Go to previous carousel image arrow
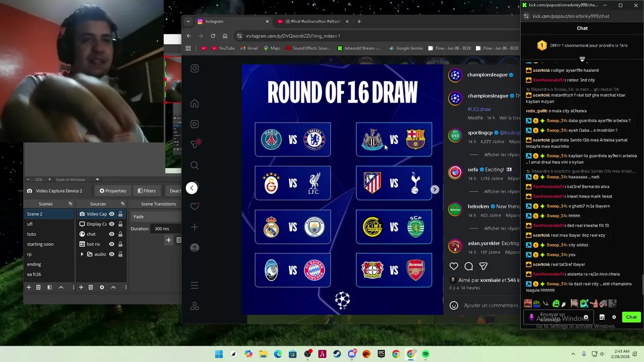This screenshot has height=362, width=644. 192,188
